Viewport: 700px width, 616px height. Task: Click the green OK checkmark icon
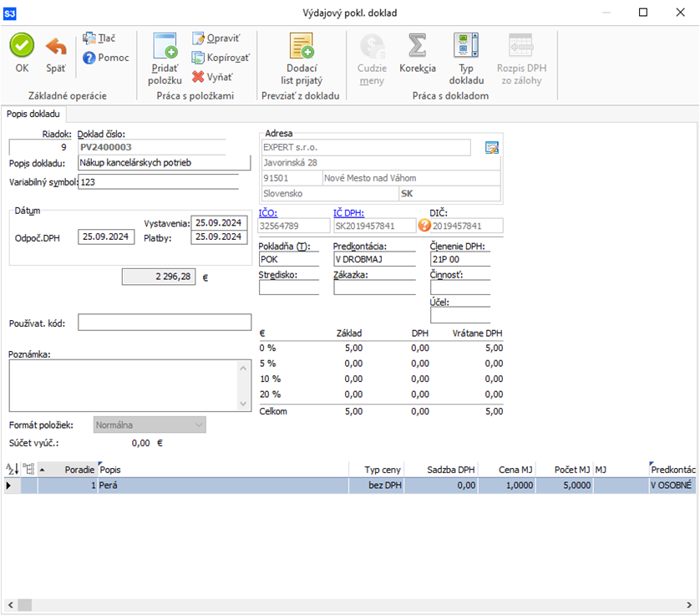coord(22,46)
